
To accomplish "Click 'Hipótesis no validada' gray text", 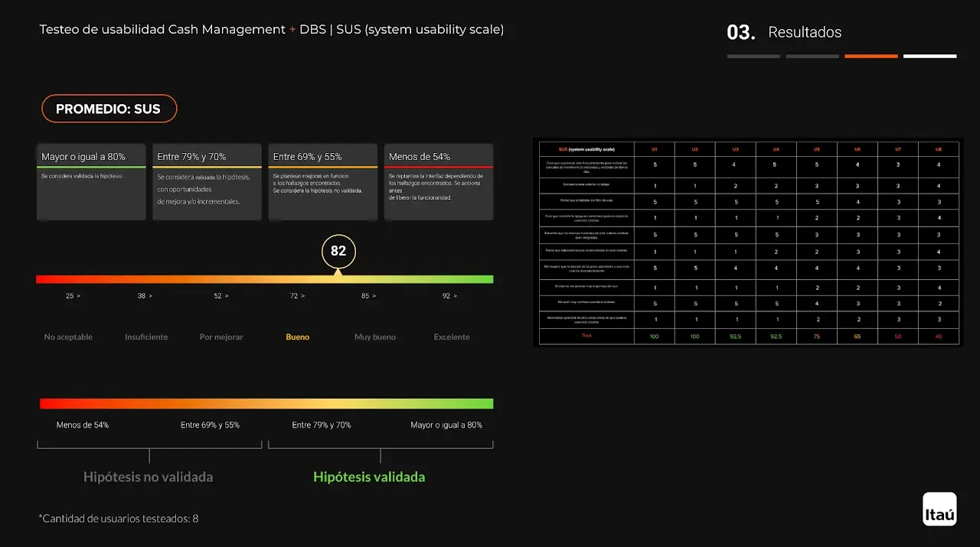I will click(x=149, y=477).
